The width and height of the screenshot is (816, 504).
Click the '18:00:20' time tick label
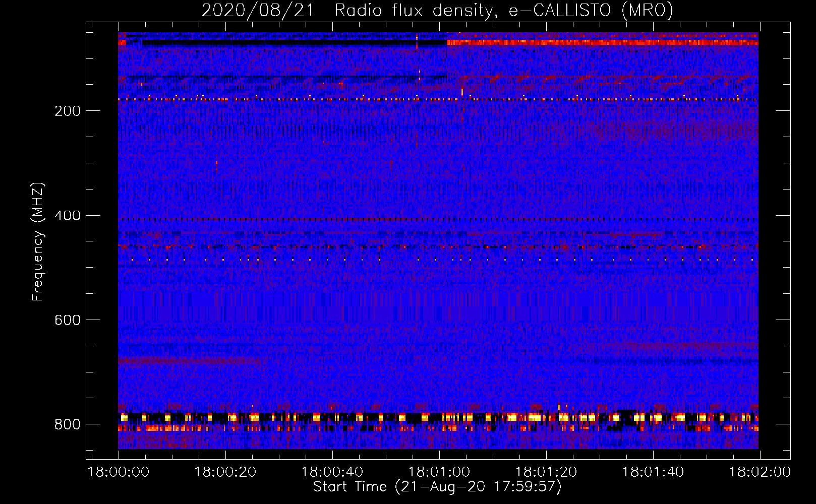(225, 472)
